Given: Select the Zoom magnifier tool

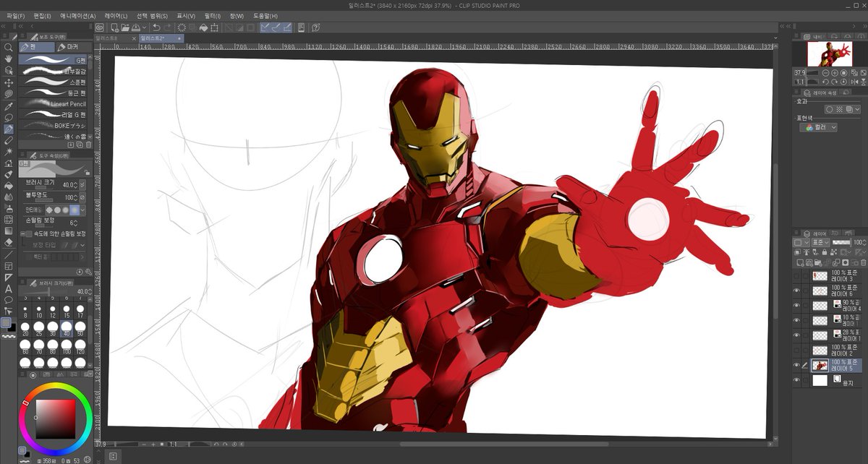Looking at the screenshot, I should 9,48.
